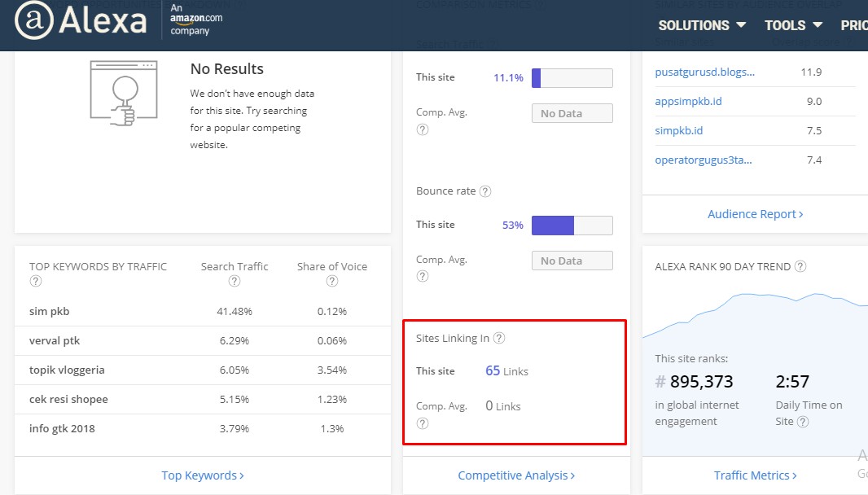Open the Top Keywords link
Viewport: 868px width, 495px height.
click(203, 475)
